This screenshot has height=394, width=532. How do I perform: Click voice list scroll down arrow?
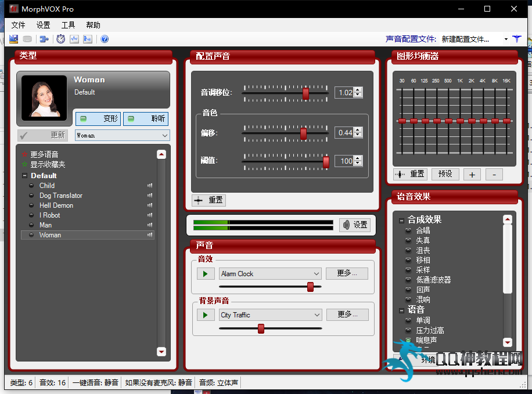(x=161, y=351)
